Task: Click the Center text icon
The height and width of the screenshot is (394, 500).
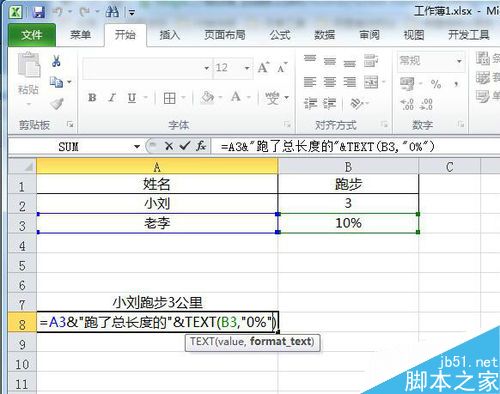Action: coord(330,82)
